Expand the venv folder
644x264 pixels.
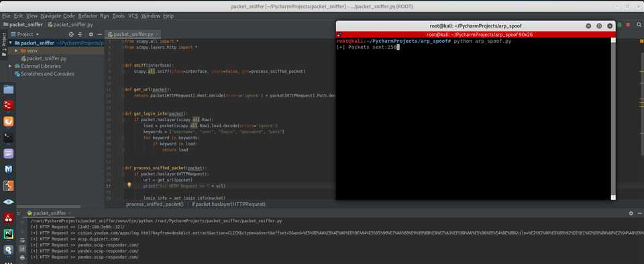pyautogui.click(x=16, y=51)
